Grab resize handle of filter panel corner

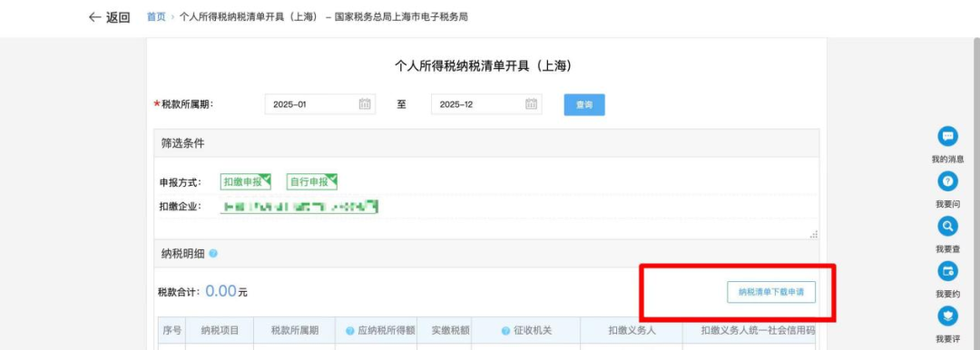click(x=814, y=234)
